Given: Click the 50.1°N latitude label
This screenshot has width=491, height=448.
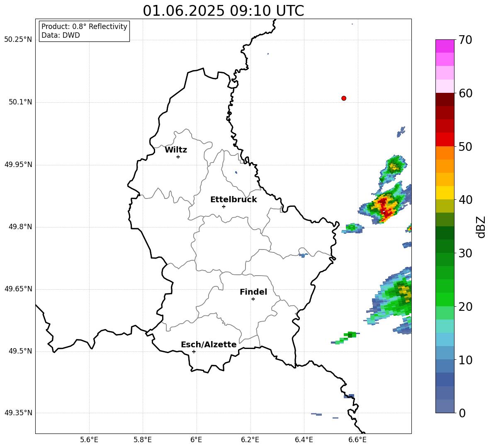Looking at the screenshot, I should point(21,102).
